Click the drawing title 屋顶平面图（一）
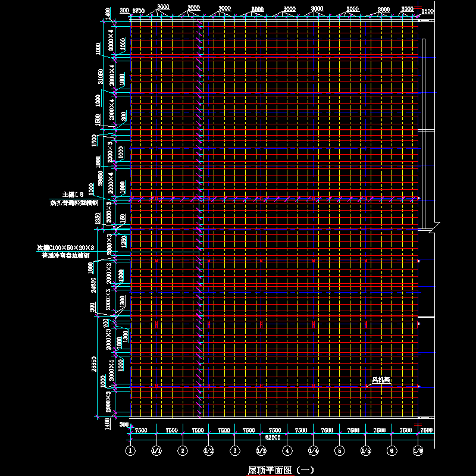The width and height of the screenshot is (476, 476). click(x=280, y=470)
